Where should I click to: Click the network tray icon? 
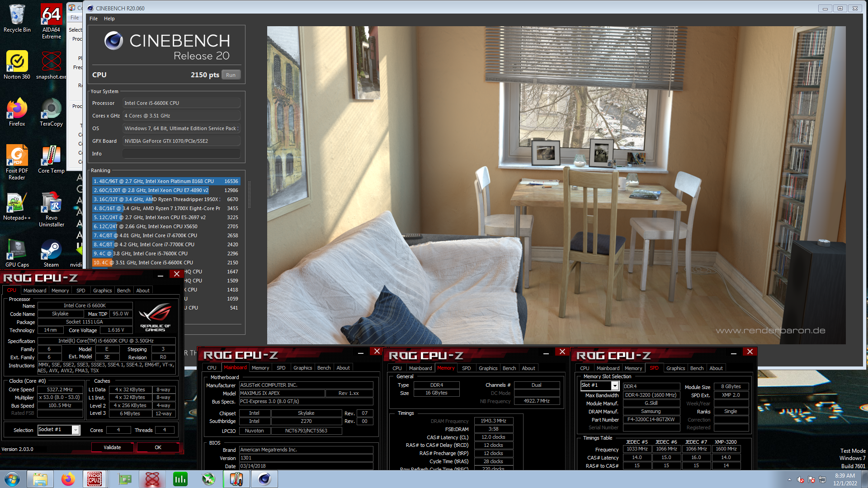pos(822,479)
